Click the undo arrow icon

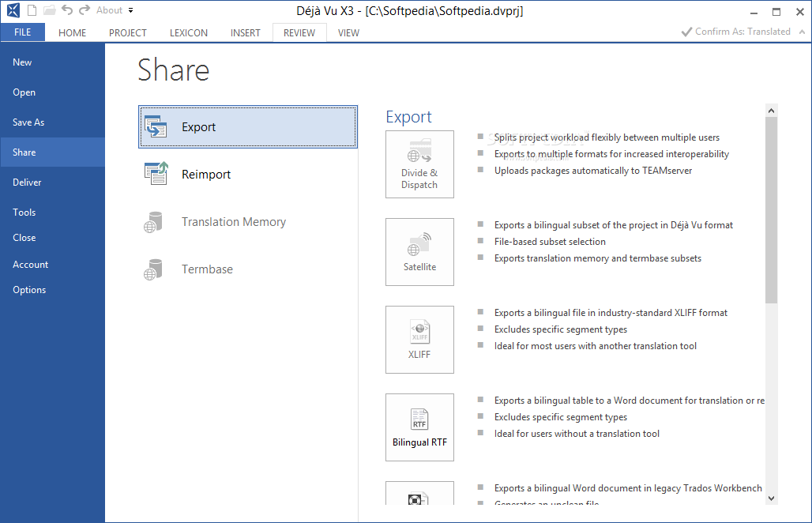coord(67,9)
